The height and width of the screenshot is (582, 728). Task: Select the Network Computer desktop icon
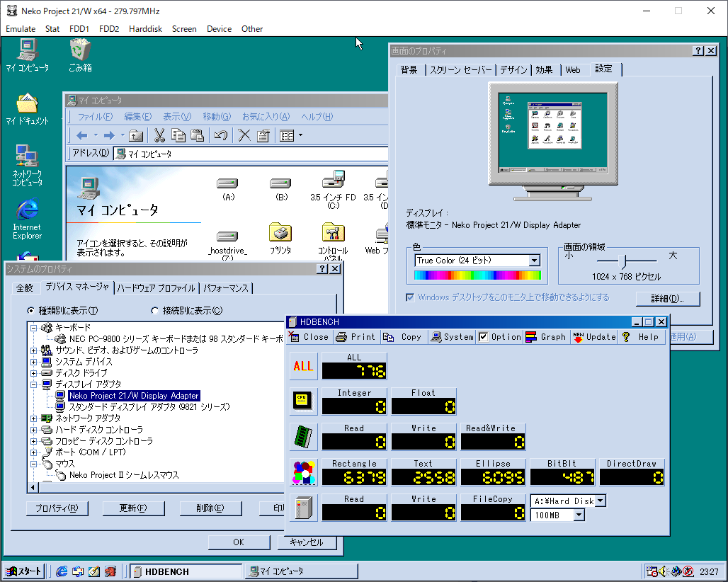click(x=27, y=165)
